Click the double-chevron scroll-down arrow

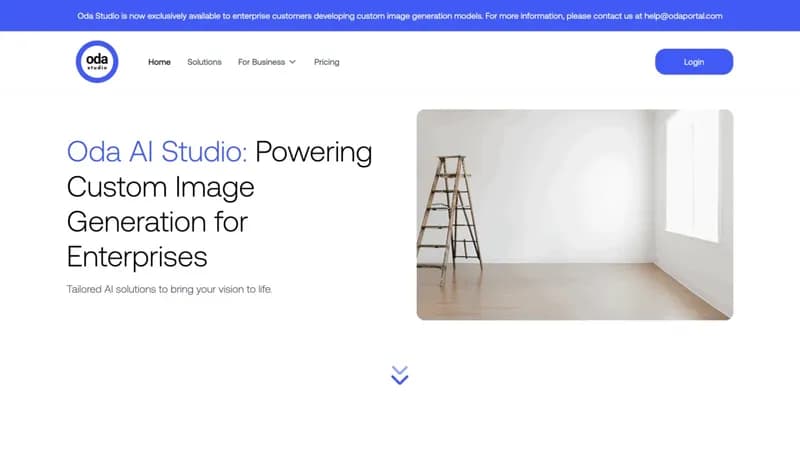pyautogui.click(x=399, y=375)
